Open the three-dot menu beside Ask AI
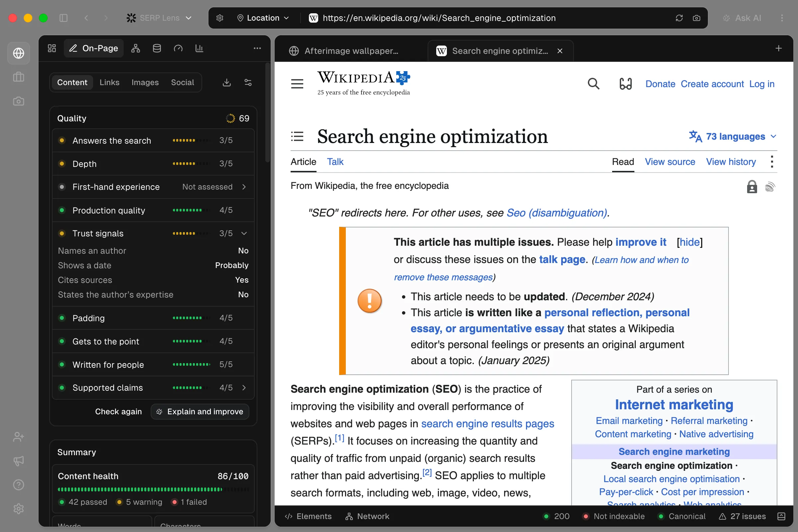This screenshot has width=798, height=532. tap(782, 18)
